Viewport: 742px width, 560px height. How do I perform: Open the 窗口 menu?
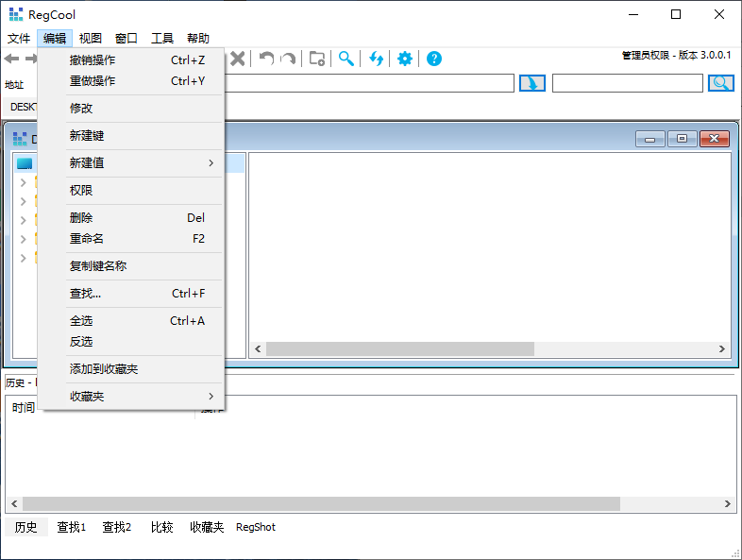pos(126,39)
